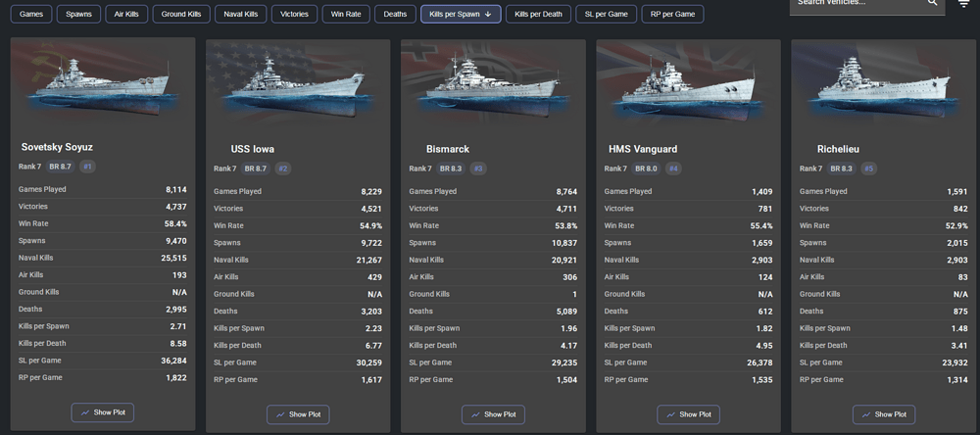
Task: Select Bismarck spawns value 10,837
Action: pyautogui.click(x=564, y=243)
